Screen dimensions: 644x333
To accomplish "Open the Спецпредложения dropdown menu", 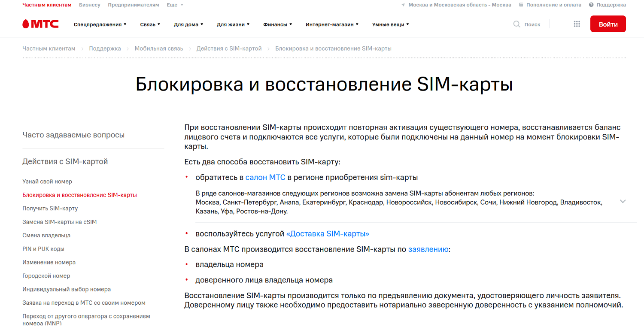I will pos(100,24).
